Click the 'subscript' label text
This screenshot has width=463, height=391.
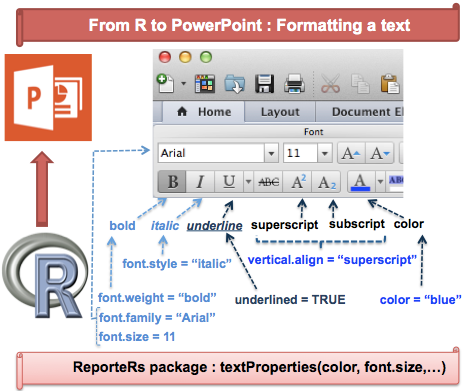tap(357, 224)
